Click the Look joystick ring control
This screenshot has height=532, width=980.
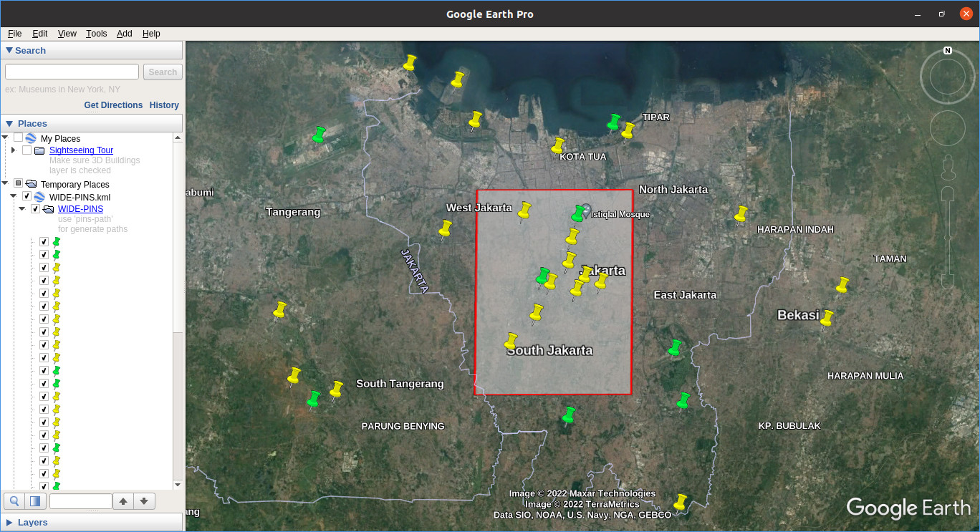(x=948, y=77)
